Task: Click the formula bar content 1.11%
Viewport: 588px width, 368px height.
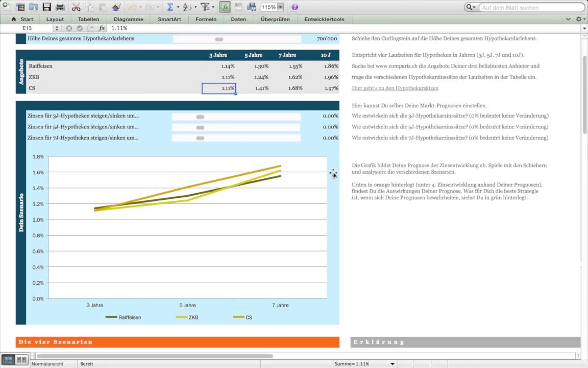Action: [x=119, y=28]
